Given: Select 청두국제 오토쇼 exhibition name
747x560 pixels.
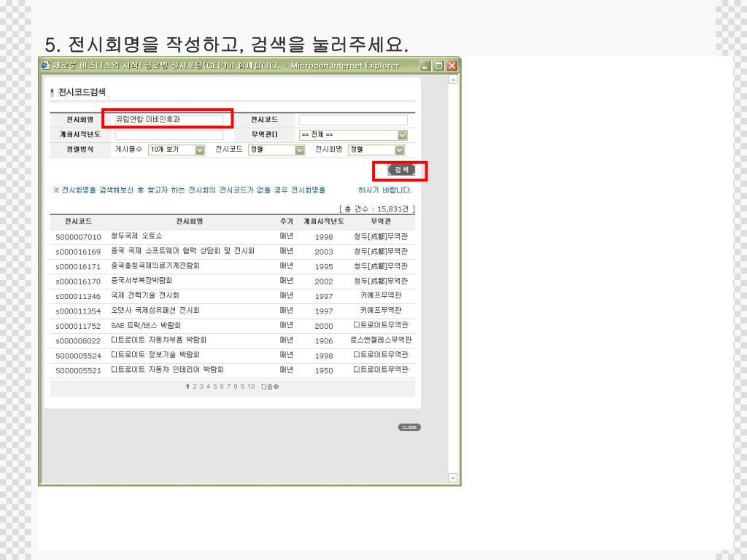Looking at the screenshot, I should (x=136, y=236).
